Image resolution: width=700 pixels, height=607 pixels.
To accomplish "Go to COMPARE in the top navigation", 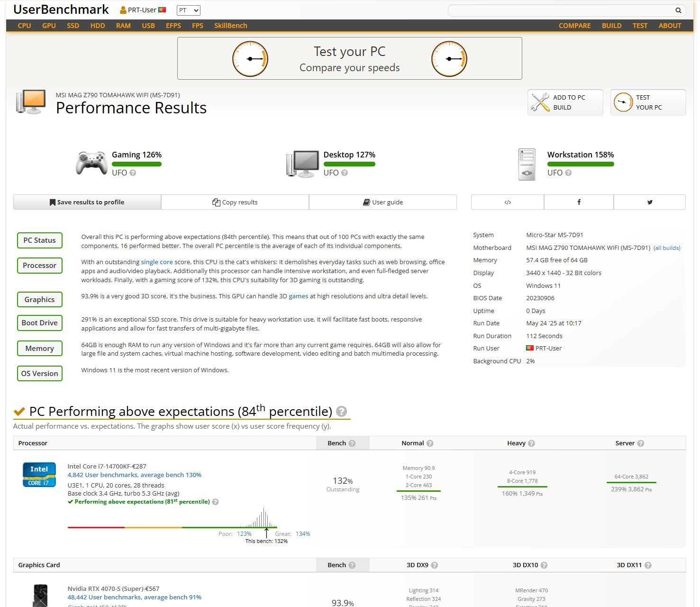I will pos(574,26).
